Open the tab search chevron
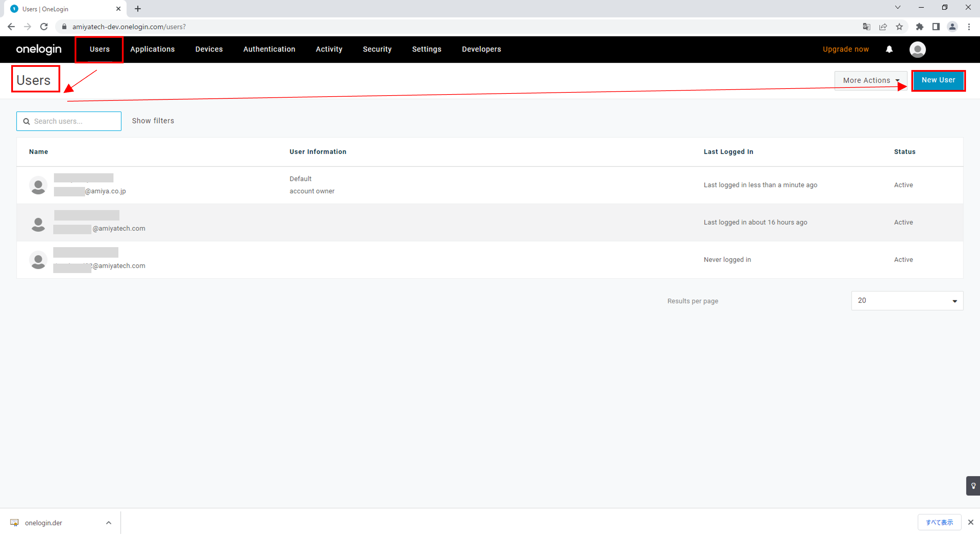 pos(897,7)
